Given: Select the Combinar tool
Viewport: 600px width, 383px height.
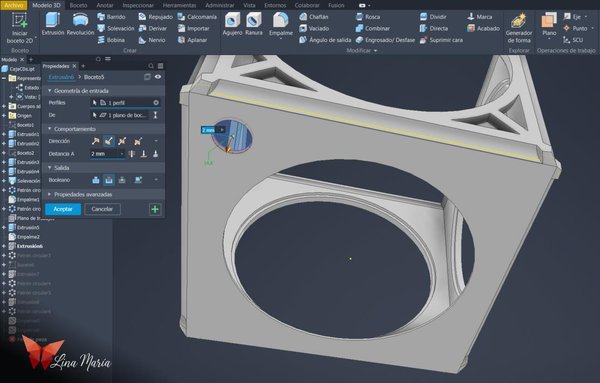Looking at the screenshot, I should pos(372,28).
